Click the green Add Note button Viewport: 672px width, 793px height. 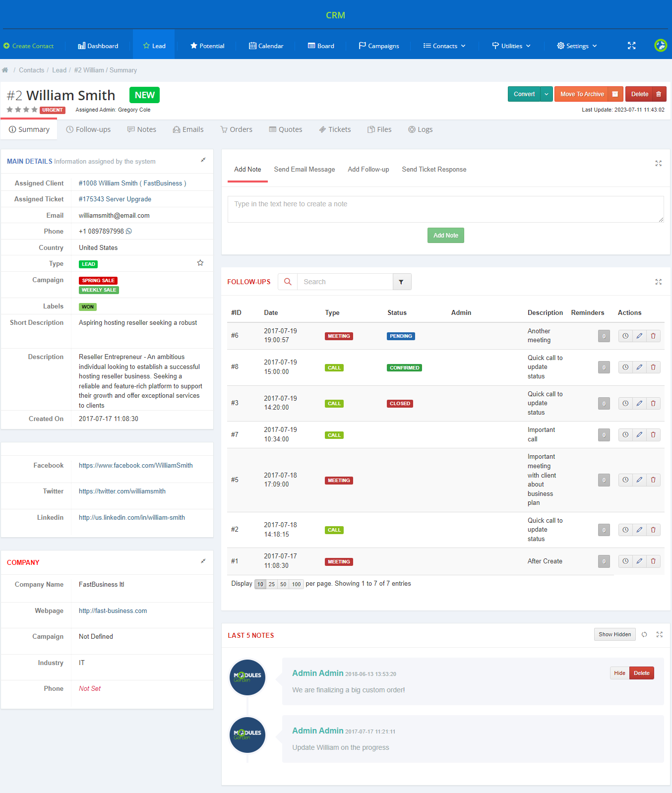point(446,236)
